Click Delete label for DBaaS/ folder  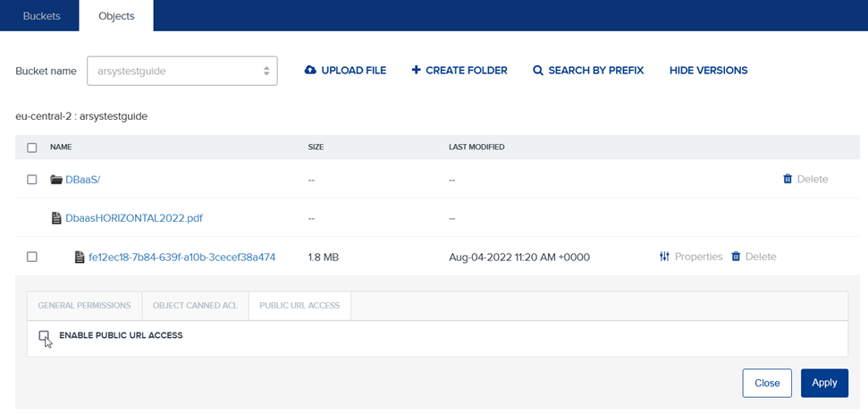pyautogui.click(x=813, y=179)
